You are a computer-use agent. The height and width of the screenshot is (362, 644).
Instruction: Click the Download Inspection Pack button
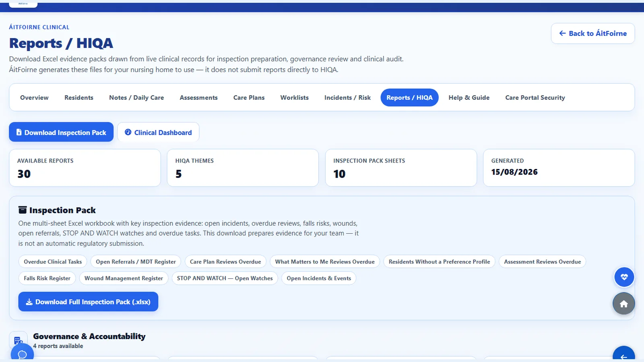coord(61,132)
